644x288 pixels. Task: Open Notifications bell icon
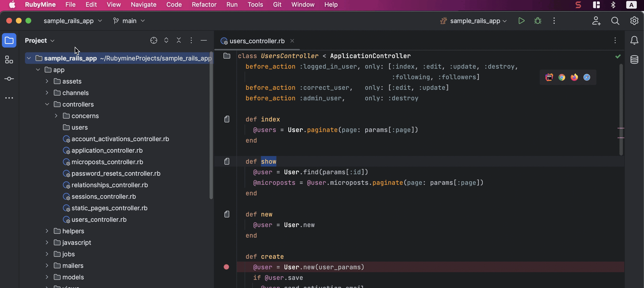tap(634, 41)
